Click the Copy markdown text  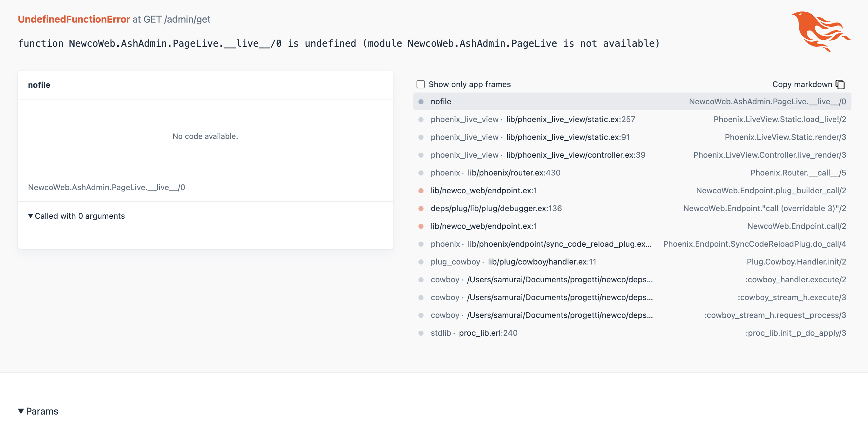coord(802,84)
